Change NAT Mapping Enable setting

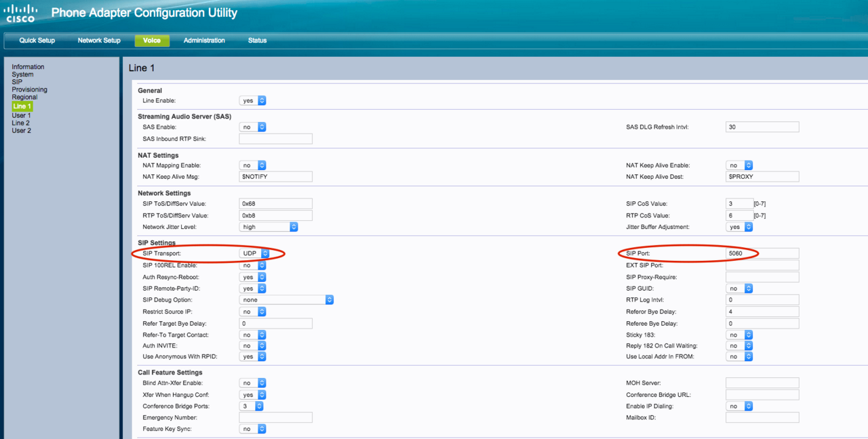(x=252, y=165)
